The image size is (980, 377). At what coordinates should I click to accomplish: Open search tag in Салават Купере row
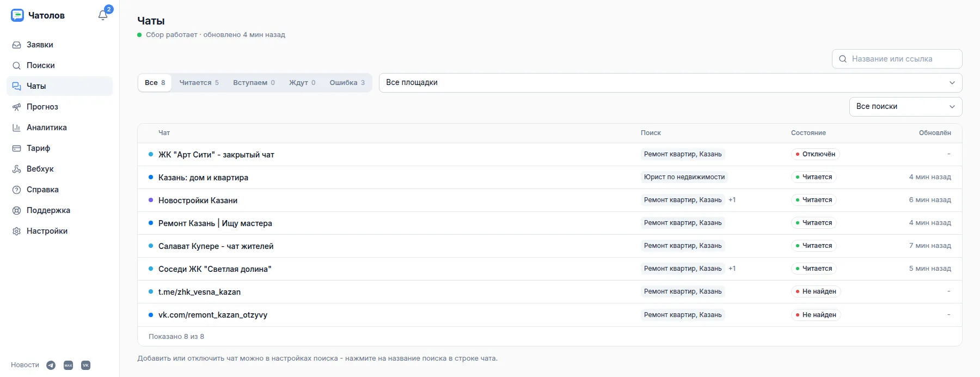coord(683,246)
